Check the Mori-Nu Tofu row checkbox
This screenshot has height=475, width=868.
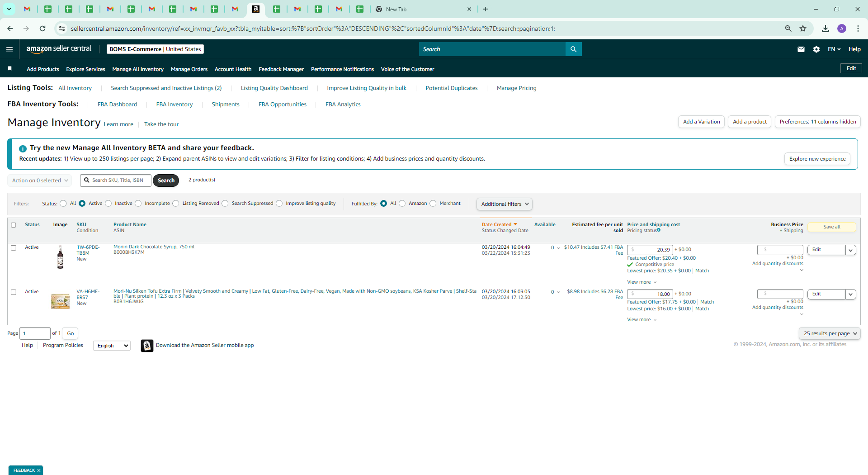[14, 292]
